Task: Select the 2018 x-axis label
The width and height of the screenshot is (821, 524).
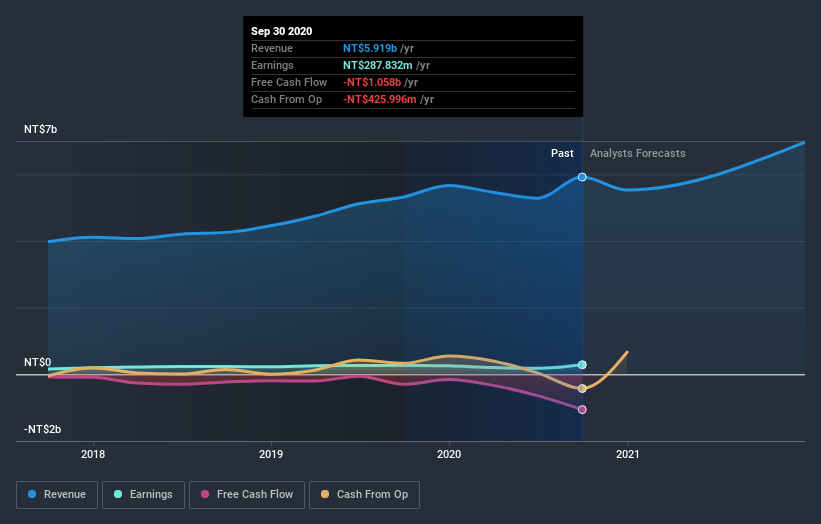Action: click(x=93, y=452)
